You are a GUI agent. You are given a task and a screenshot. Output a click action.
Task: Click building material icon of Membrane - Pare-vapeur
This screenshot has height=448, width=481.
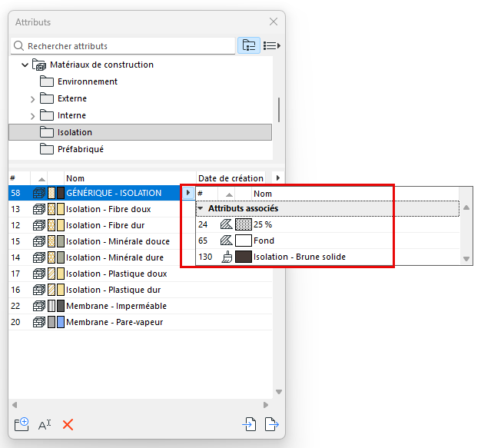pyautogui.click(x=39, y=322)
